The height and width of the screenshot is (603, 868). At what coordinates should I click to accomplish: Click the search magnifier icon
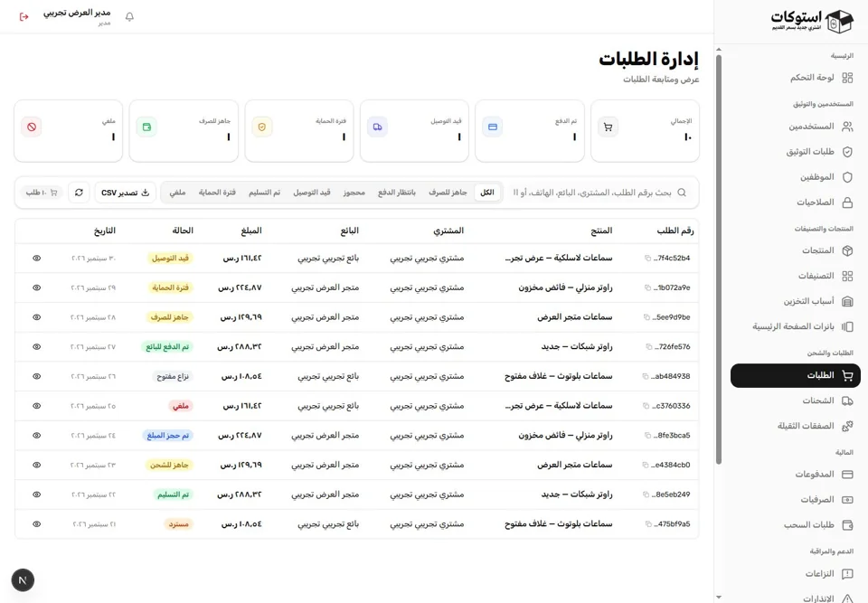coord(682,193)
